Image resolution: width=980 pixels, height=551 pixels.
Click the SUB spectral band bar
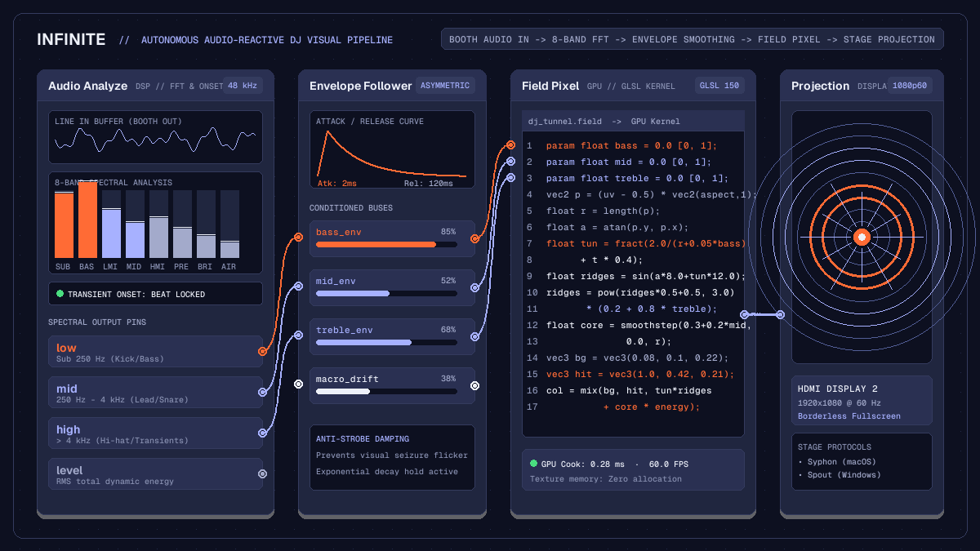coord(64,224)
